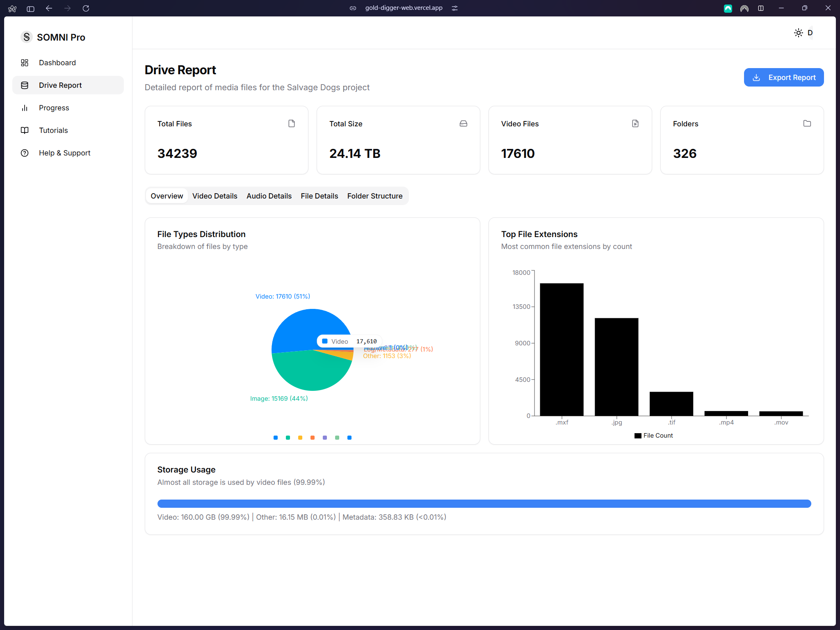The image size is (840, 630).
Task: Switch to the Video Details tab
Action: point(215,196)
